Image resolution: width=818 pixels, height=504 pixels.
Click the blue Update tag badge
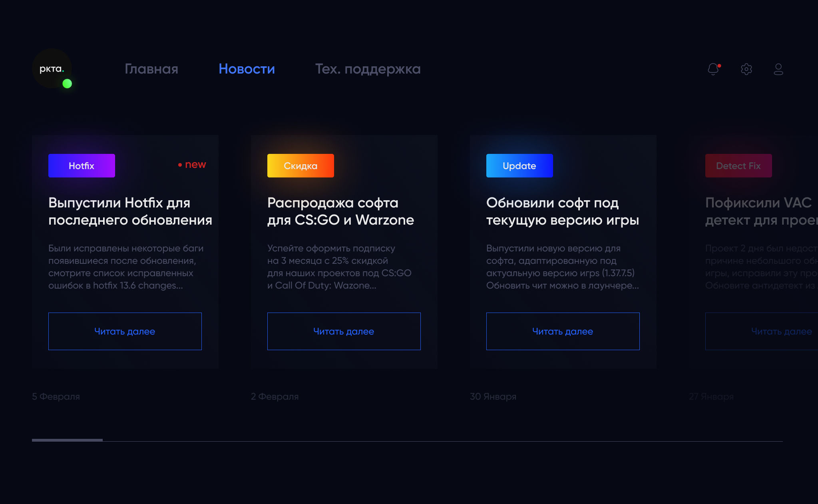[519, 165]
